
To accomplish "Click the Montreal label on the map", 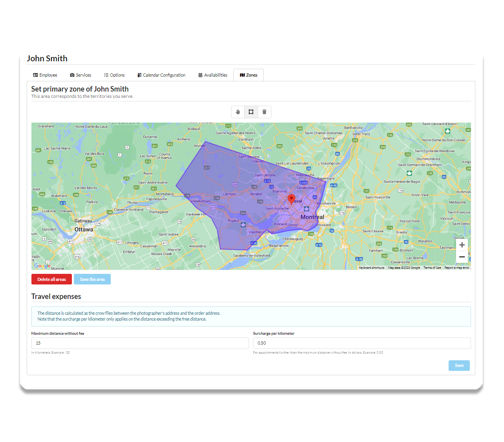I will click(x=312, y=217).
